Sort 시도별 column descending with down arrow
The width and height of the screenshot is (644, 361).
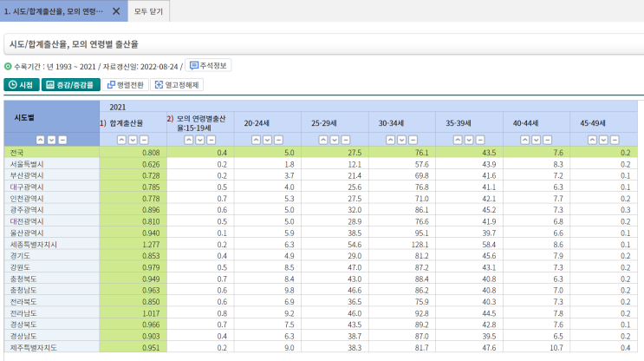[51, 140]
